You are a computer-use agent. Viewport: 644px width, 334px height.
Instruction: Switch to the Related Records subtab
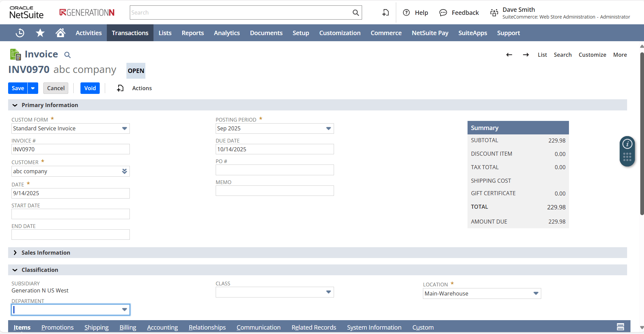point(313,327)
